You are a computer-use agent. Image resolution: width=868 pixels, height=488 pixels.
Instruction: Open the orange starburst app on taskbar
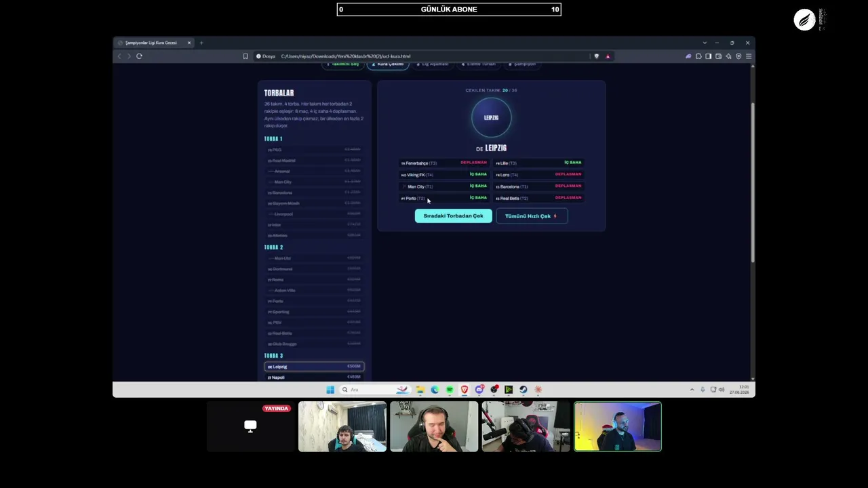[x=538, y=390]
